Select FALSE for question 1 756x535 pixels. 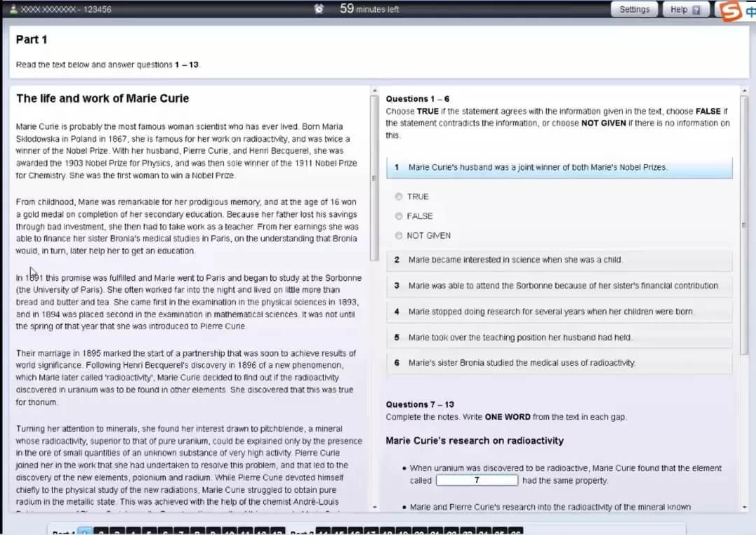(399, 216)
